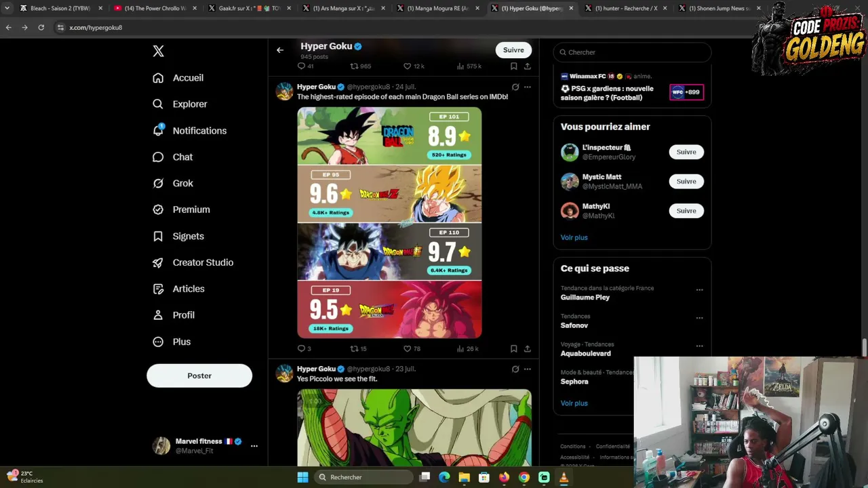Open File Explorer from the taskbar
This screenshot has height=488, width=868.
click(x=464, y=477)
